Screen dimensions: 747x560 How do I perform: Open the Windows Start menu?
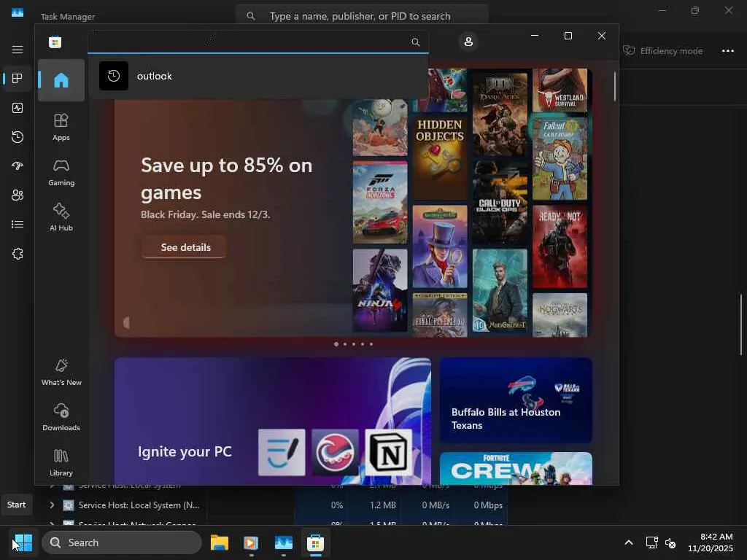coord(23,542)
